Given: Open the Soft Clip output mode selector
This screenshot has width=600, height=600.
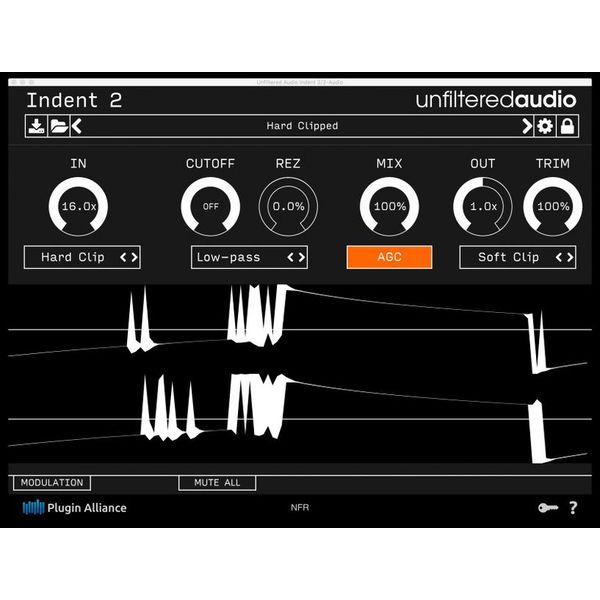Looking at the screenshot, I should [517, 257].
